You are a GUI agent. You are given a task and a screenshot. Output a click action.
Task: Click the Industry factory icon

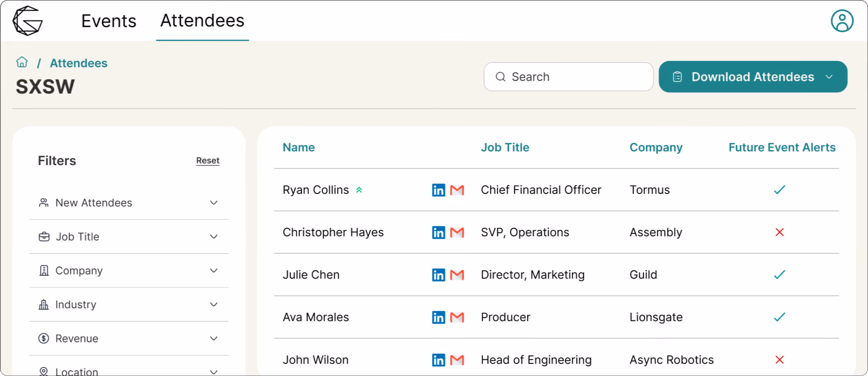point(44,304)
